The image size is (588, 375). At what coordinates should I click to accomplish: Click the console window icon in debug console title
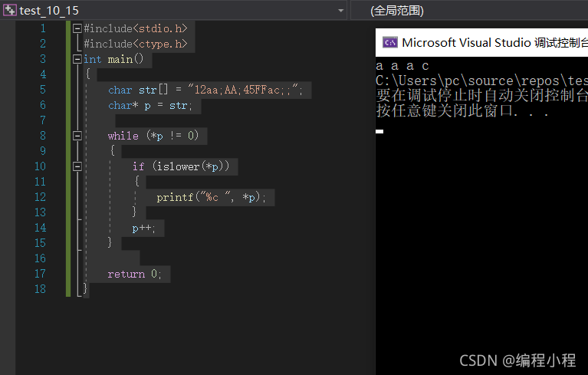(389, 42)
